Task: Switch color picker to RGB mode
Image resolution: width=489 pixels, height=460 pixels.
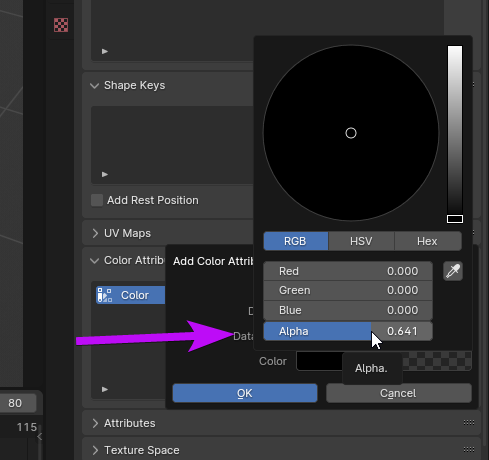Action: click(296, 241)
